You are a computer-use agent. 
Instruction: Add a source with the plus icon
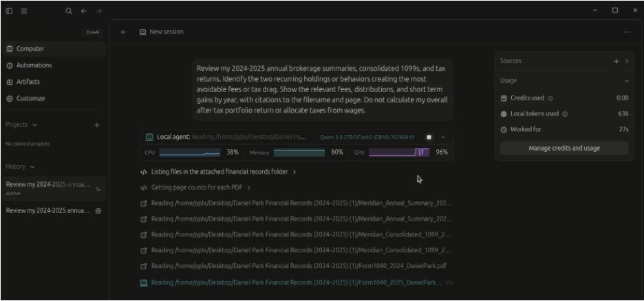coord(616,61)
